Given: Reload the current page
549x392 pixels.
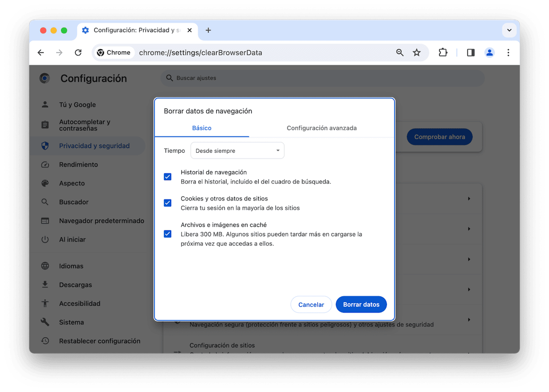Looking at the screenshot, I should tap(78, 53).
